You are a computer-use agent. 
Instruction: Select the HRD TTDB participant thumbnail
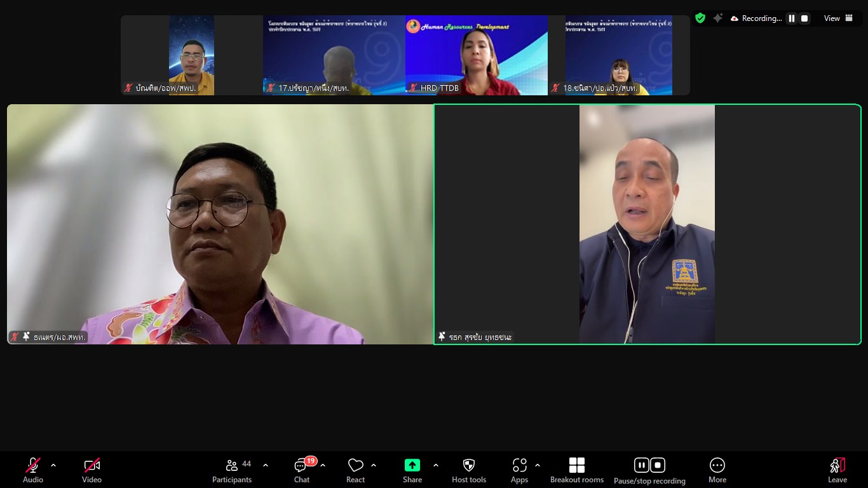[476, 56]
